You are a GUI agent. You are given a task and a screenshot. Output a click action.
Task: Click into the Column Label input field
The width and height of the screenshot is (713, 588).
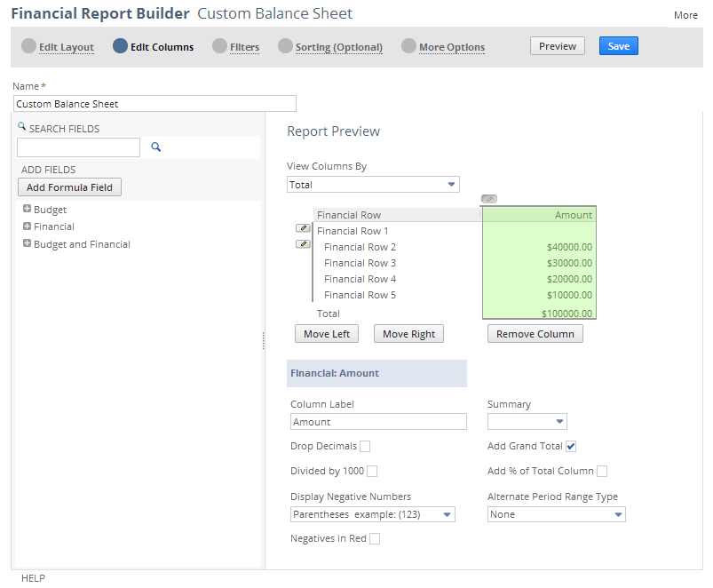(378, 422)
